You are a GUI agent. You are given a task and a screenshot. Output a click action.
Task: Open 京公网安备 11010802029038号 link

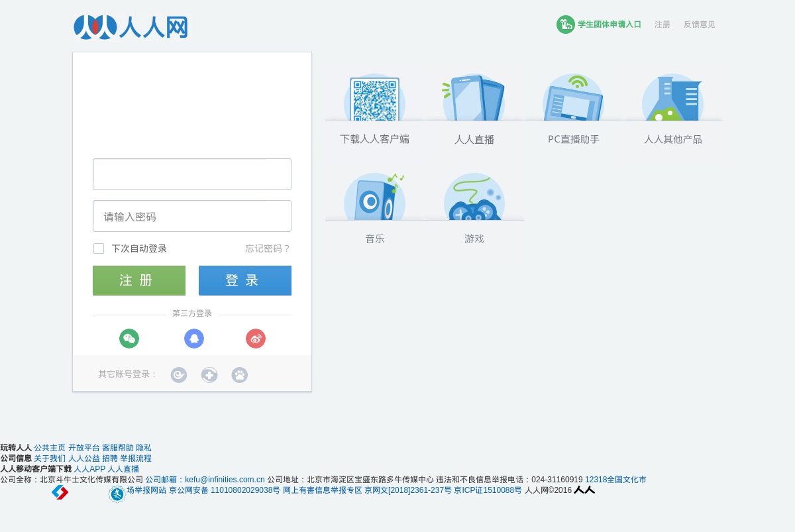225,491
